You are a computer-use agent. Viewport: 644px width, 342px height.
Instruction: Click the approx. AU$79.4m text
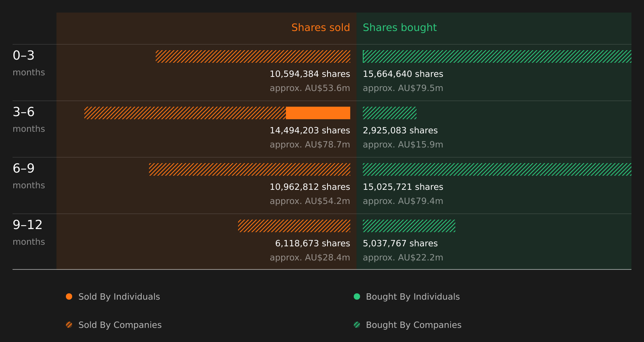click(x=403, y=201)
